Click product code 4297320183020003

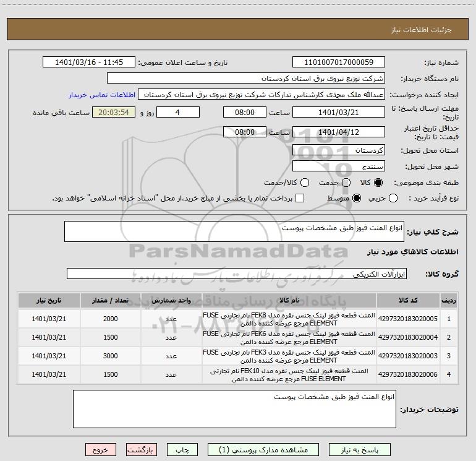click(x=408, y=356)
